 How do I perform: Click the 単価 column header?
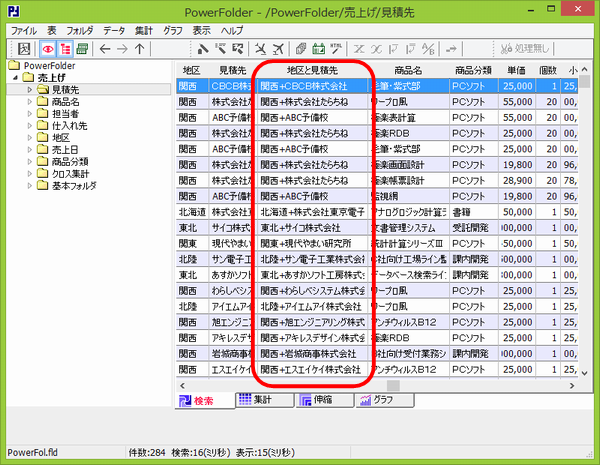[517, 70]
